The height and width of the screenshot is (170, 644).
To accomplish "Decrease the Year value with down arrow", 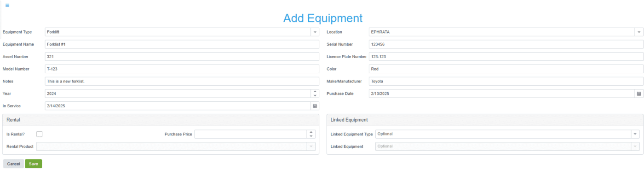I will [x=315, y=96].
